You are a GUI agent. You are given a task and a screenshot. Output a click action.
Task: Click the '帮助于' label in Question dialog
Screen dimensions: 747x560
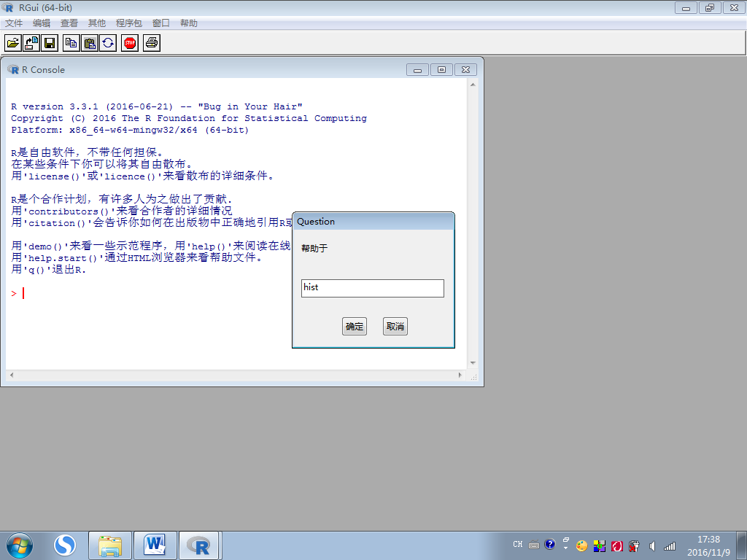pos(314,248)
